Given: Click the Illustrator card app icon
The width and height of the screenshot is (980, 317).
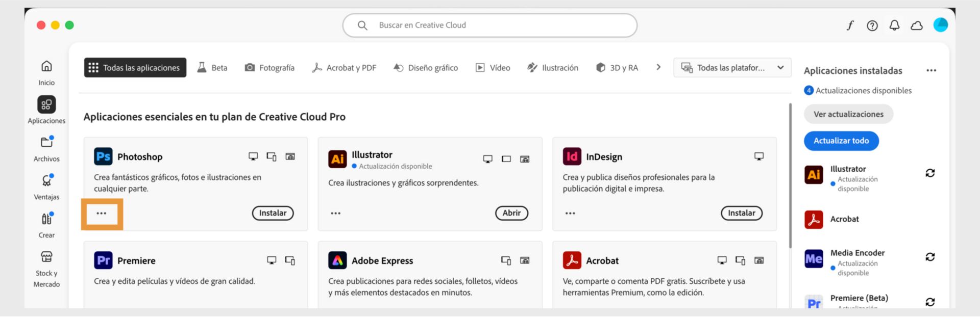Looking at the screenshot, I should [337, 159].
